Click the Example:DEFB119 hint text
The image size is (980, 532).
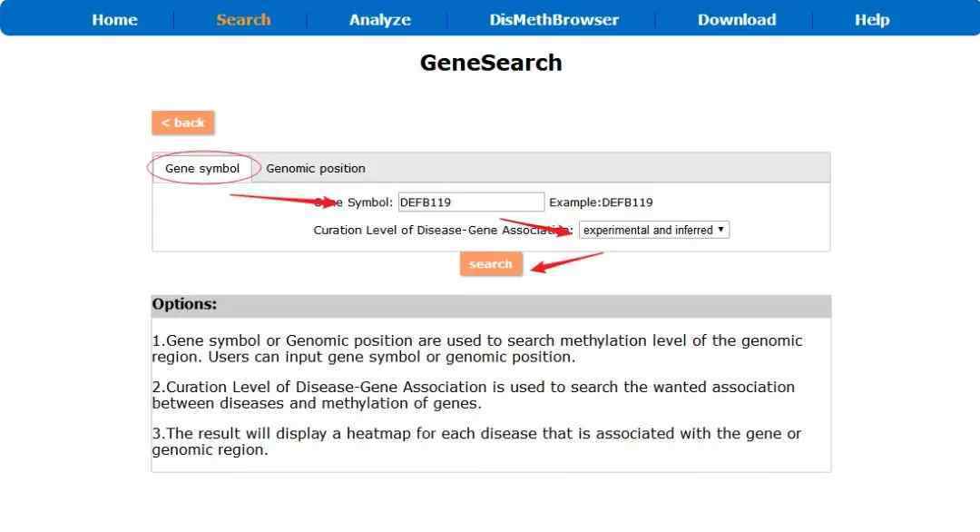pos(601,202)
